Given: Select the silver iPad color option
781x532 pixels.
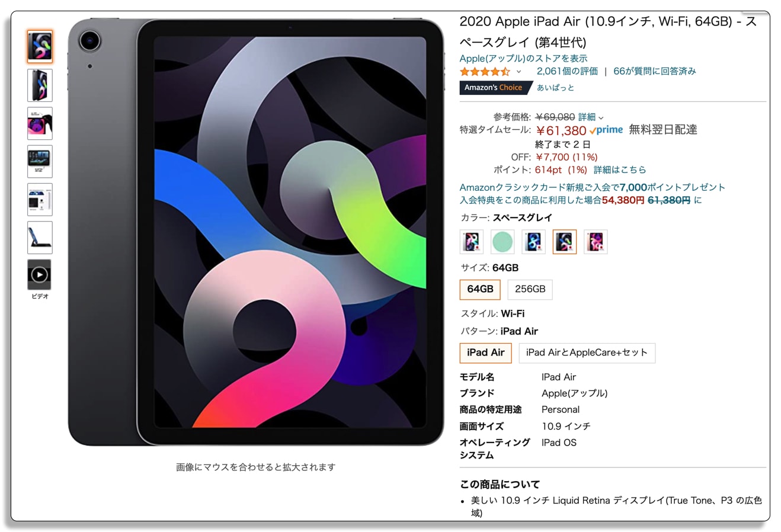Looking at the screenshot, I should click(x=472, y=242).
